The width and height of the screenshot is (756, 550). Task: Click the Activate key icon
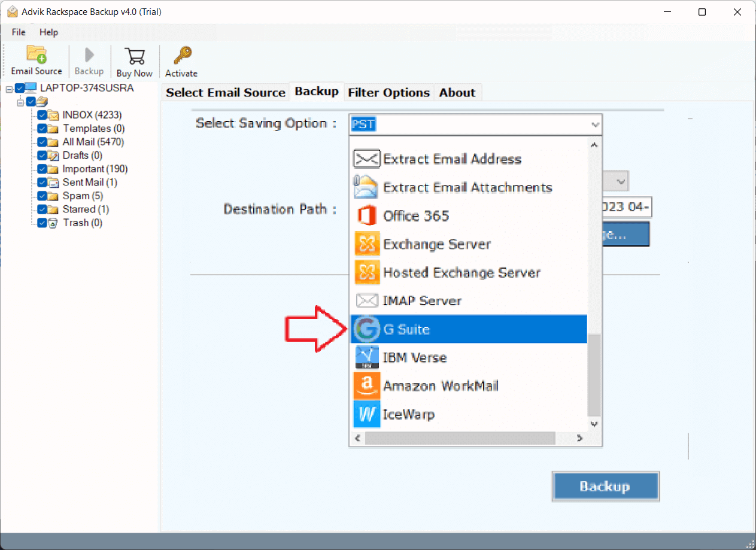[181, 60]
